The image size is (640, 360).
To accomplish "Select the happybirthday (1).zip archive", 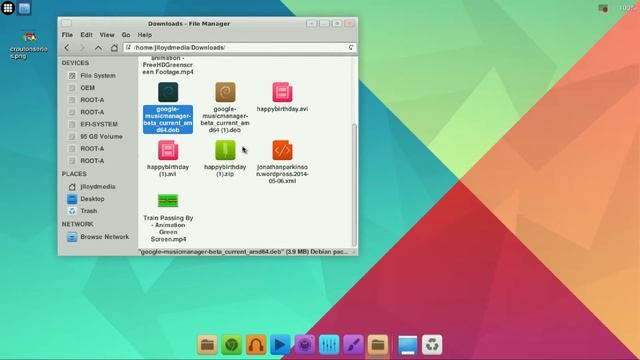I will (225, 158).
